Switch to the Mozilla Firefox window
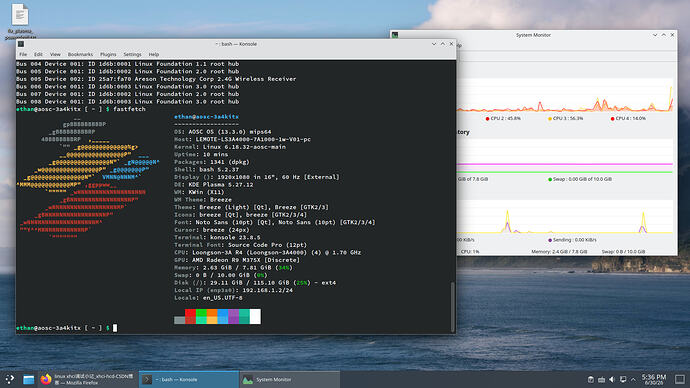Viewport: 690px width, 388px height. pos(88,379)
